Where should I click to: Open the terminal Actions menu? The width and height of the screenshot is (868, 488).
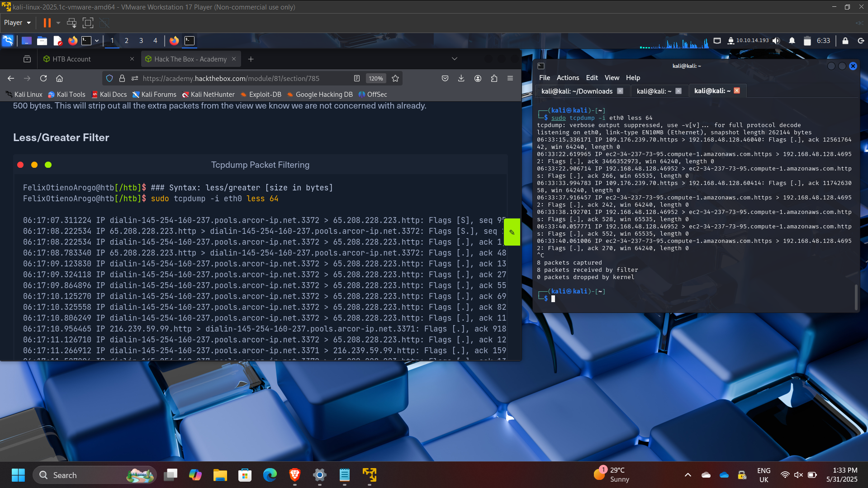coord(567,78)
